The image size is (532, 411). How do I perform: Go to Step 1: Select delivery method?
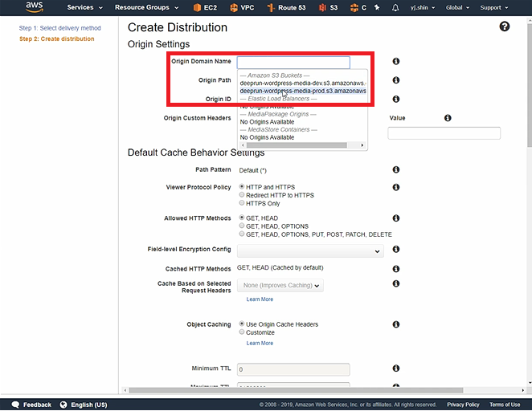coord(59,28)
